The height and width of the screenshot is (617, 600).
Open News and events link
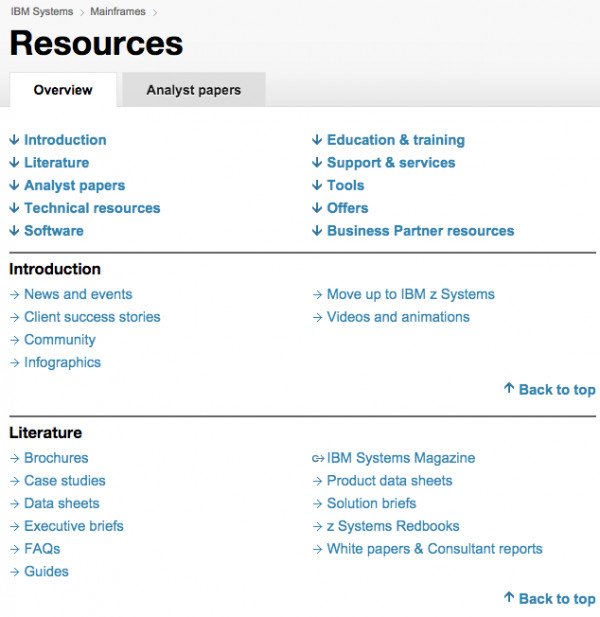pos(78,294)
